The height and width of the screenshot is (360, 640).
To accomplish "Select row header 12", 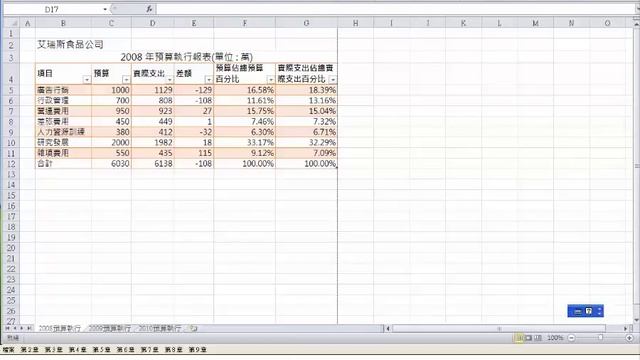I will [x=11, y=164].
